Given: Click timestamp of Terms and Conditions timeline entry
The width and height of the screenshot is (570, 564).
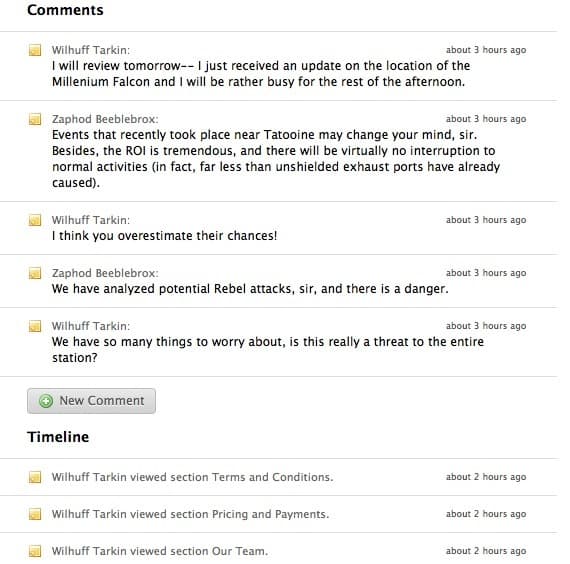Looking at the screenshot, I should pos(486,477).
